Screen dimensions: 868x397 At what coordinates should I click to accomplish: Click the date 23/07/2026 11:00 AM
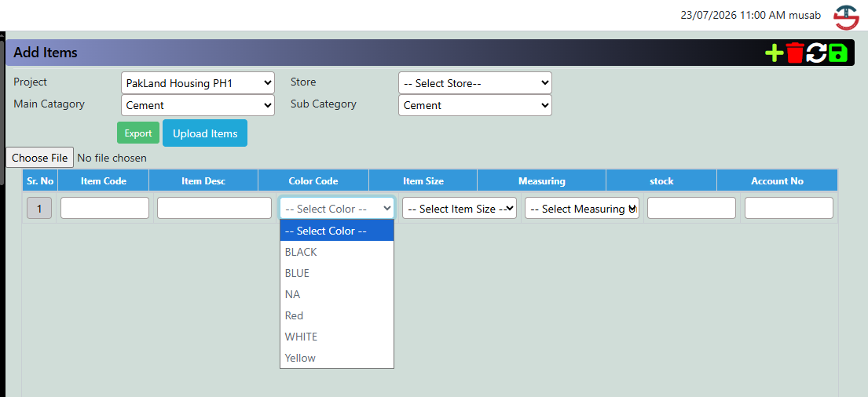[733, 16]
